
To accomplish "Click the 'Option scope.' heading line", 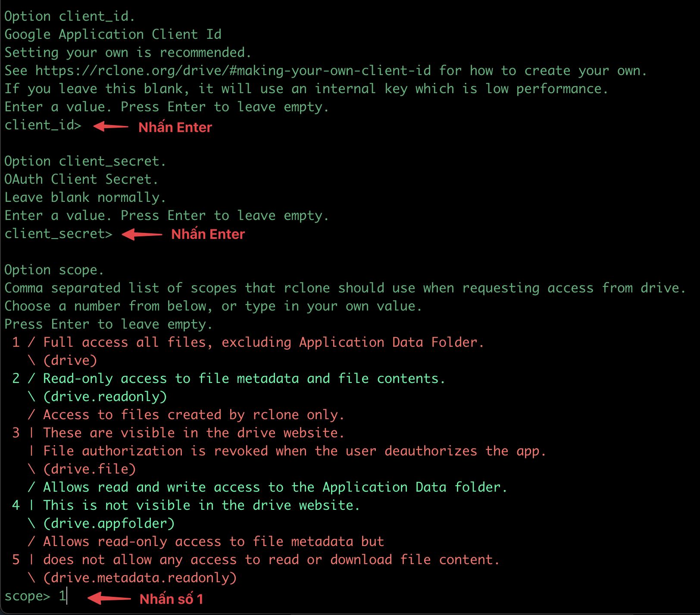I will (54, 270).
